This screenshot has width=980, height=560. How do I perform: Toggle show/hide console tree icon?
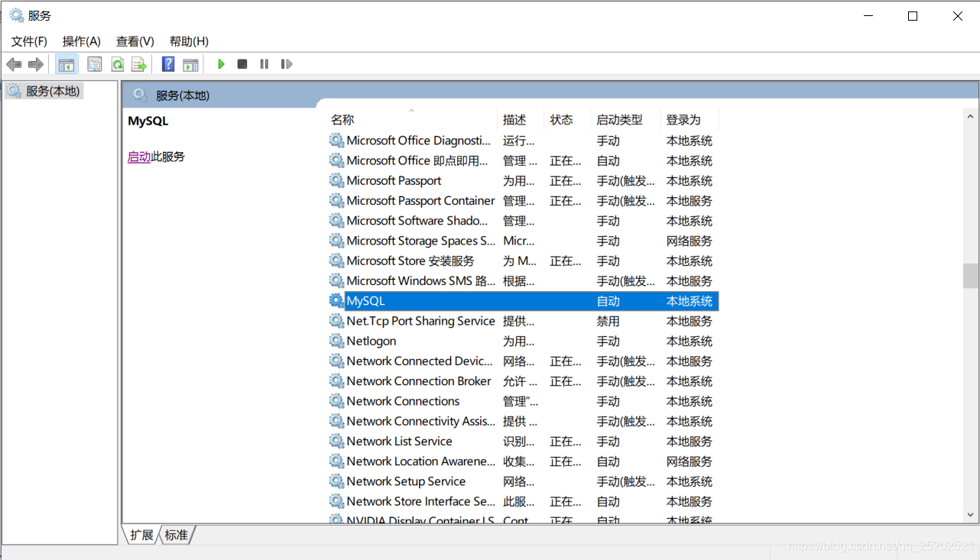(x=67, y=64)
